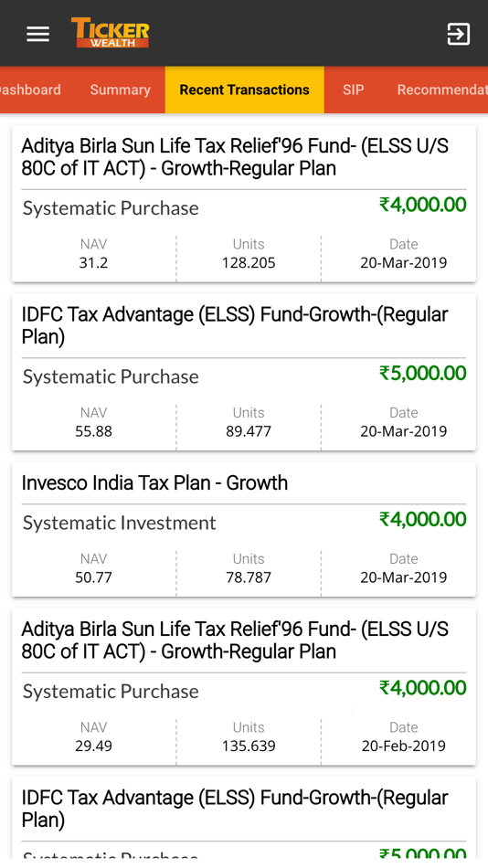
Task: Tap ₹5,000.00 amount on IDFC March transaction
Action: pyautogui.click(x=422, y=373)
